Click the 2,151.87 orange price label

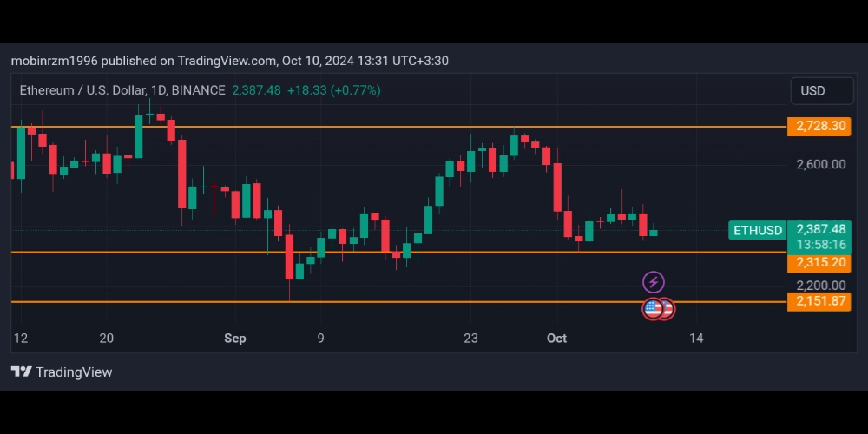819,301
